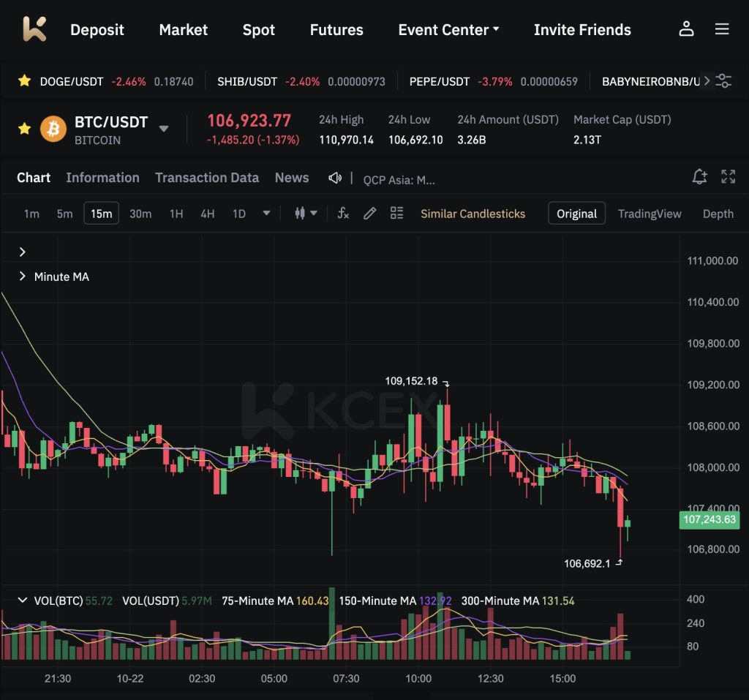Switch to the Transaction Data tab
The image size is (749, 700).
[x=207, y=178]
